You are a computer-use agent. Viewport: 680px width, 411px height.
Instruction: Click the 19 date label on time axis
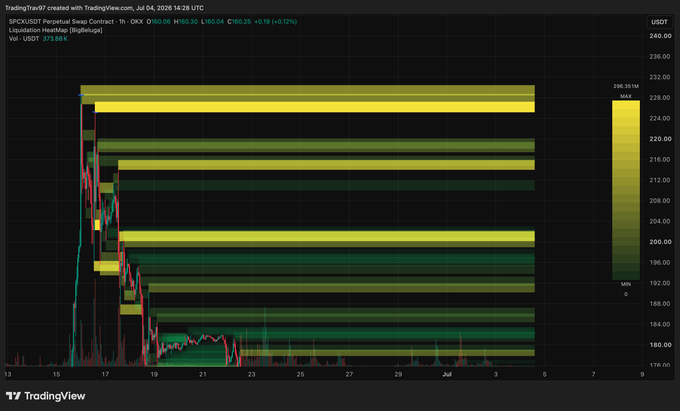[x=154, y=374]
